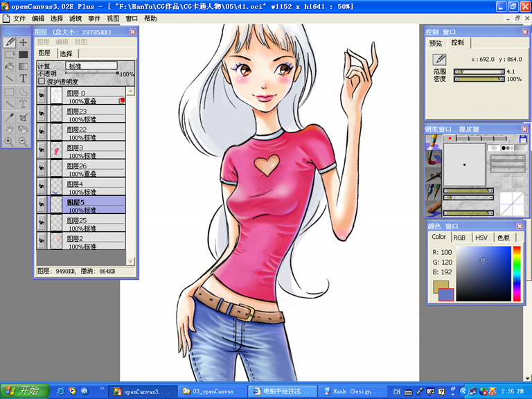
Task: Hide 图层22 using its eye icon
Action: click(42, 132)
